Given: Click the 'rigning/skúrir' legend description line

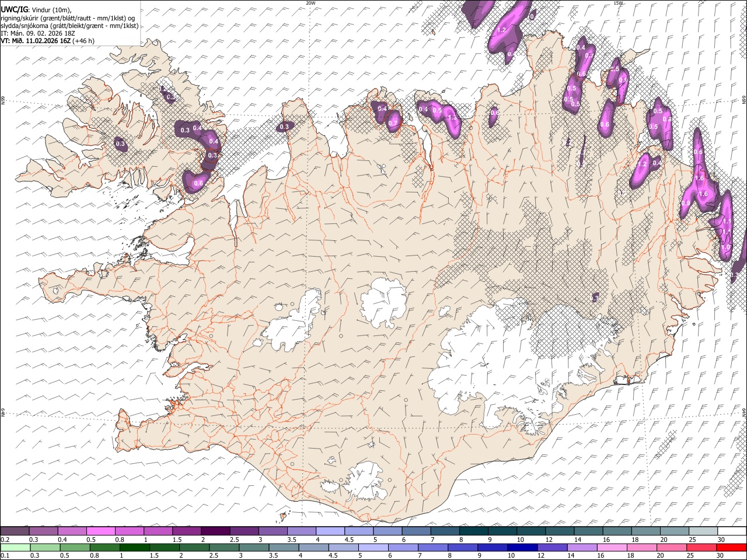Looking at the screenshot, I should point(68,18).
